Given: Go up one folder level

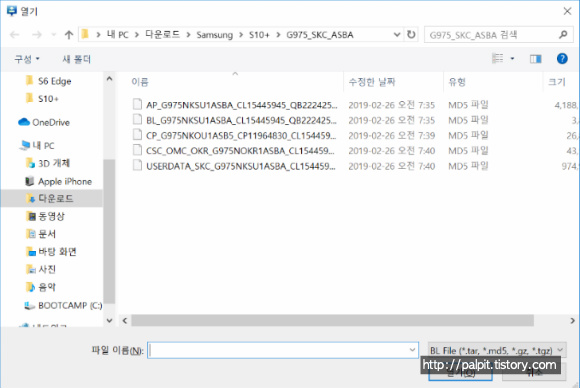Looking at the screenshot, I should pyautogui.click(x=69, y=35).
